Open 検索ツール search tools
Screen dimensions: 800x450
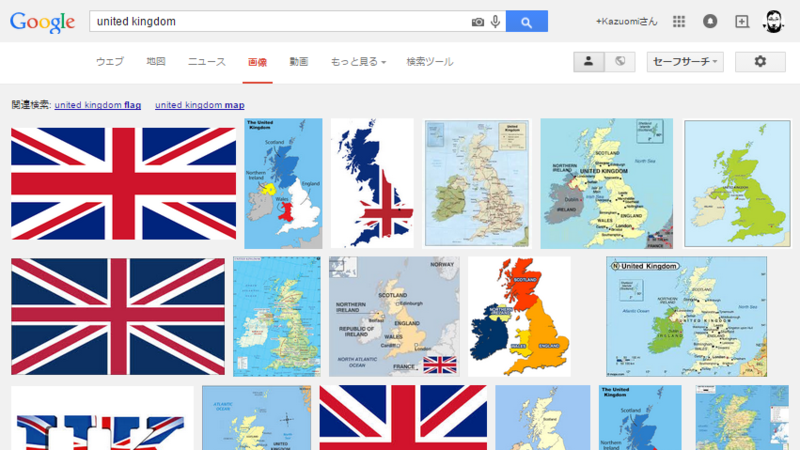tap(430, 62)
